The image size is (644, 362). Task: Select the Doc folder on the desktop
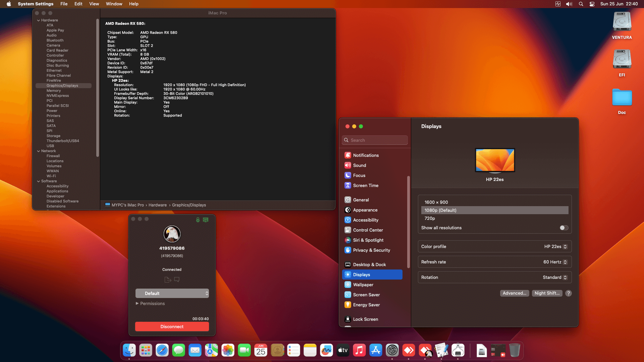tap(622, 102)
